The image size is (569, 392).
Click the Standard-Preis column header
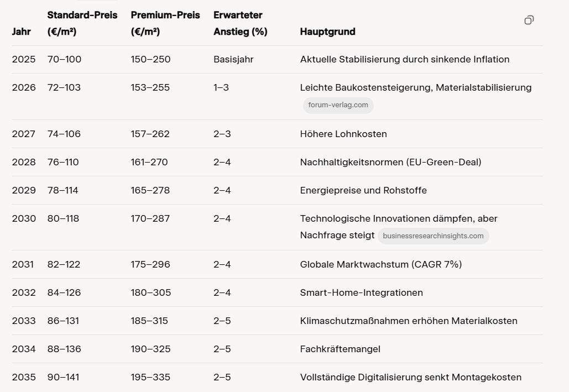82,23
